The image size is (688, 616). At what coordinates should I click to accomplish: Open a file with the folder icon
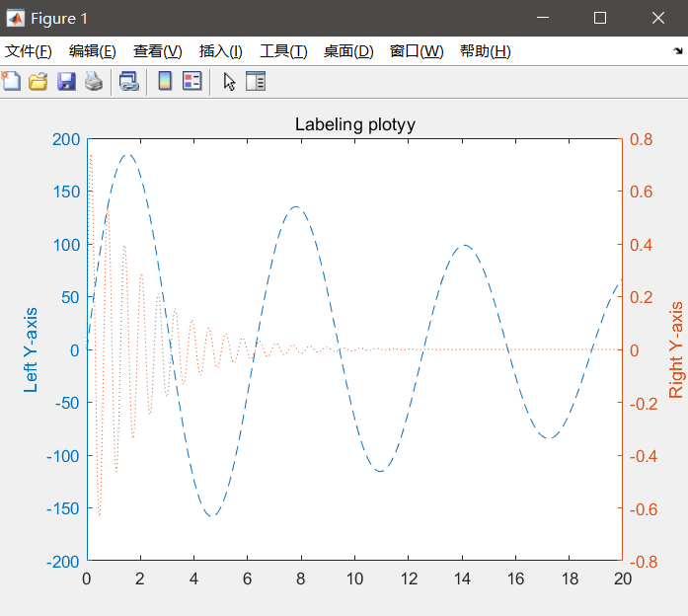point(38,82)
